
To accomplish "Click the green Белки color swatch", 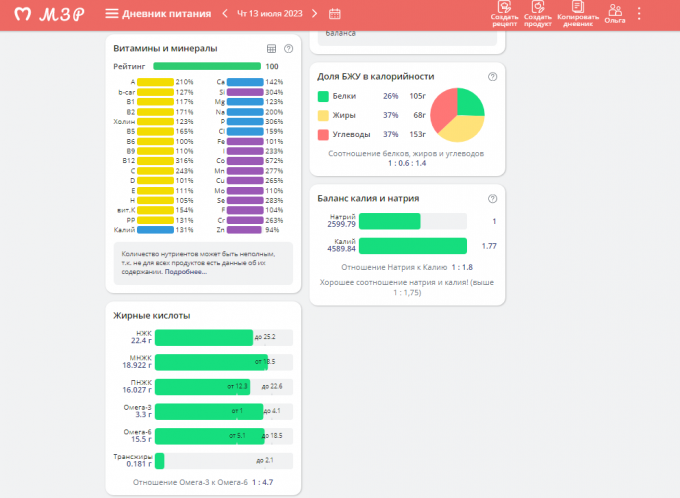I will [323, 96].
